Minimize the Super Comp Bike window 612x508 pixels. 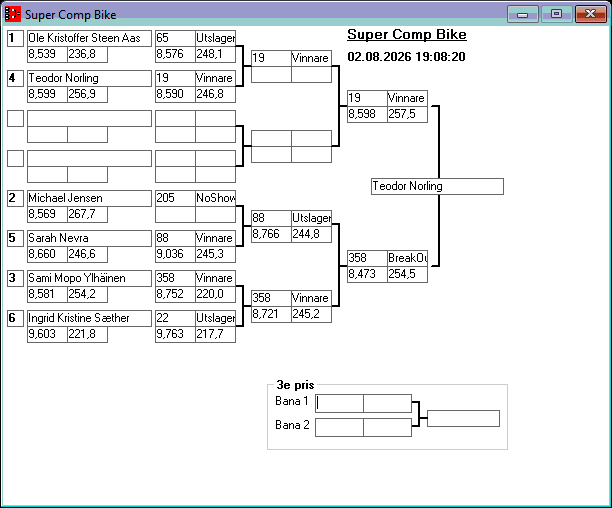point(523,14)
